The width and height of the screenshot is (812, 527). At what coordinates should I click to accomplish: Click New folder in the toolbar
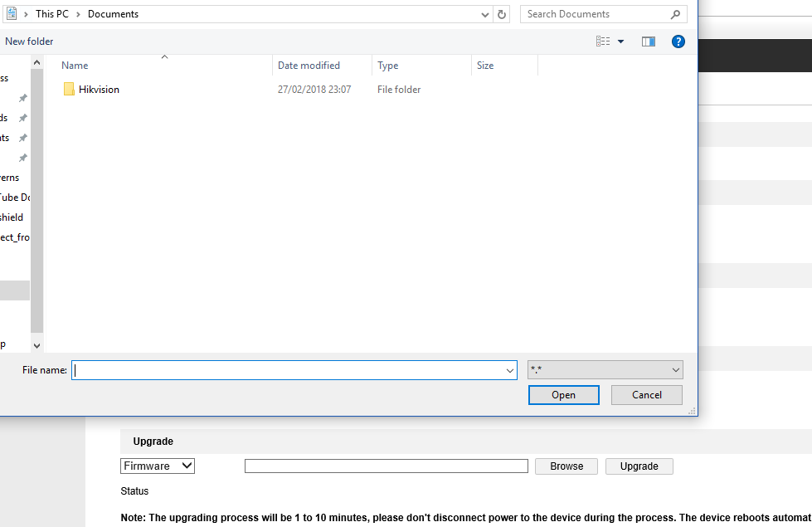pyautogui.click(x=29, y=41)
